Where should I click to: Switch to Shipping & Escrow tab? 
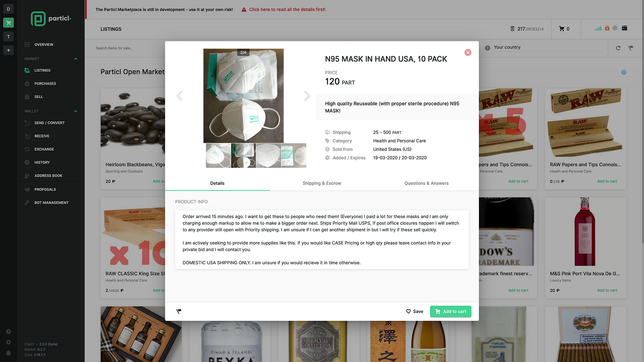(x=322, y=183)
